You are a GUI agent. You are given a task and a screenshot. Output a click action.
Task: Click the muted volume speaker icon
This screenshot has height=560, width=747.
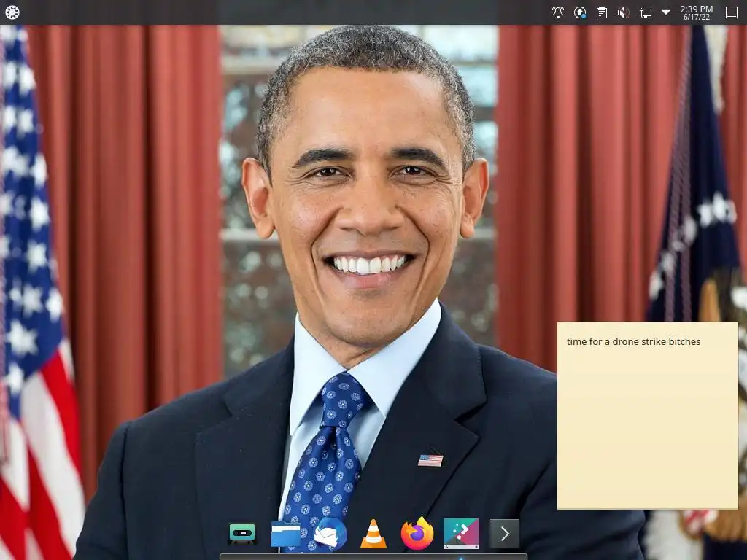click(x=623, y=12)
